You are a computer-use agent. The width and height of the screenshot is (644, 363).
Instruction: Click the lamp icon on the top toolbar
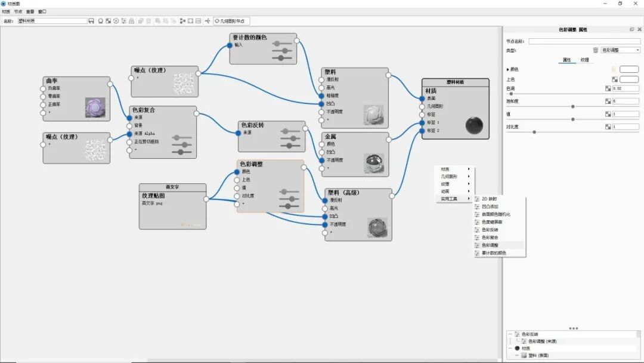pos(100,20)
